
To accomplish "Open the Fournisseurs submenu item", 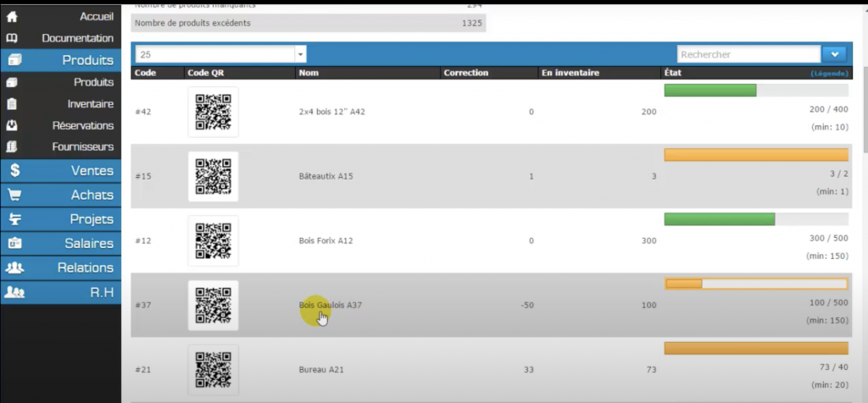I will (x=82, y=146).
